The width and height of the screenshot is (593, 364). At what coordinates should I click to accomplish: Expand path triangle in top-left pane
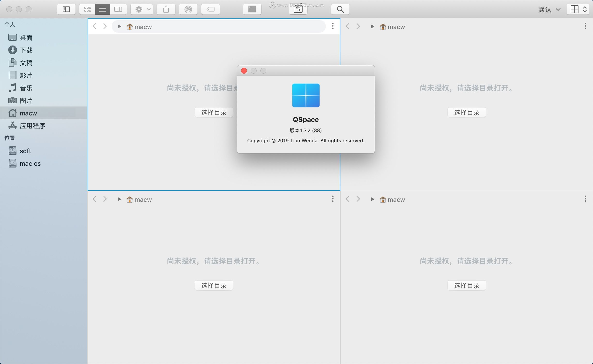119,26
